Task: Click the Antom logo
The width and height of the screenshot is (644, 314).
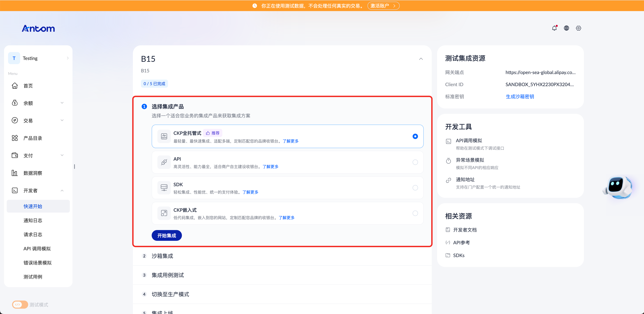Action: [x=38, y=29]
